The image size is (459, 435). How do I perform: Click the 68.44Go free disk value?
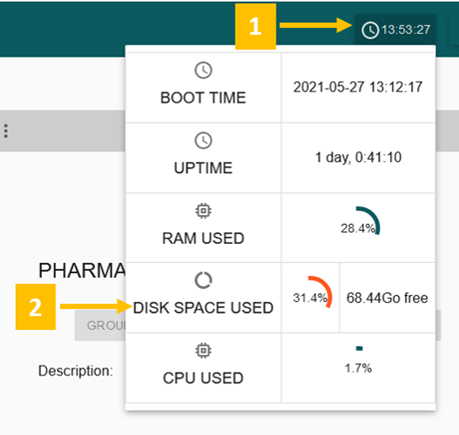[x=387, y=298]
